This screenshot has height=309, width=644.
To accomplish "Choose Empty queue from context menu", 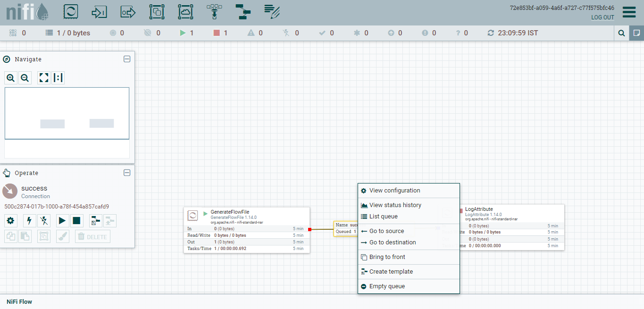I will tap(409, 286).
